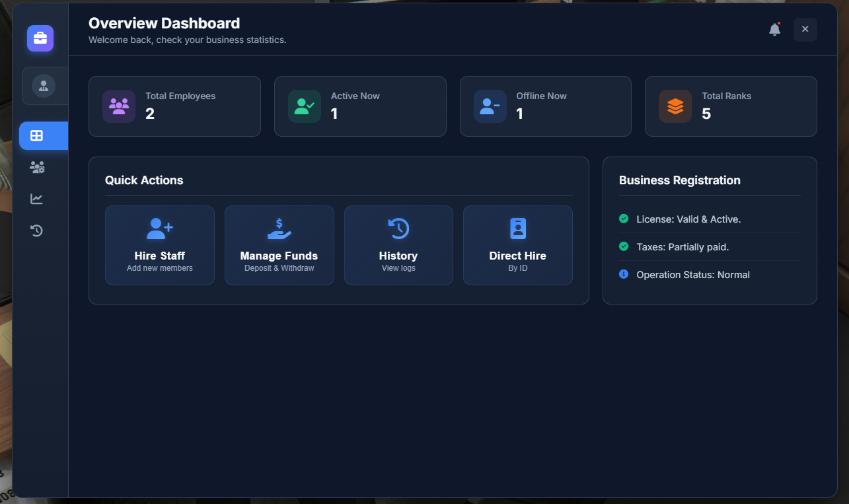Screen dimensions: 849x504
Task: Close the Overview Dashboard panel
Action: click(805, 29)
